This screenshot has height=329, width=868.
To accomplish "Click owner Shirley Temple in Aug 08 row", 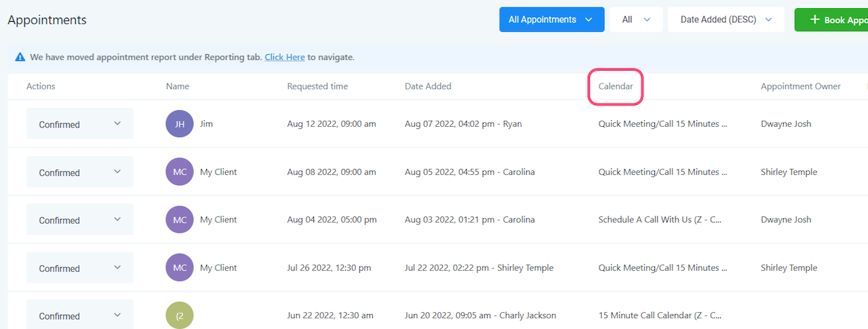I will [789, 172].
